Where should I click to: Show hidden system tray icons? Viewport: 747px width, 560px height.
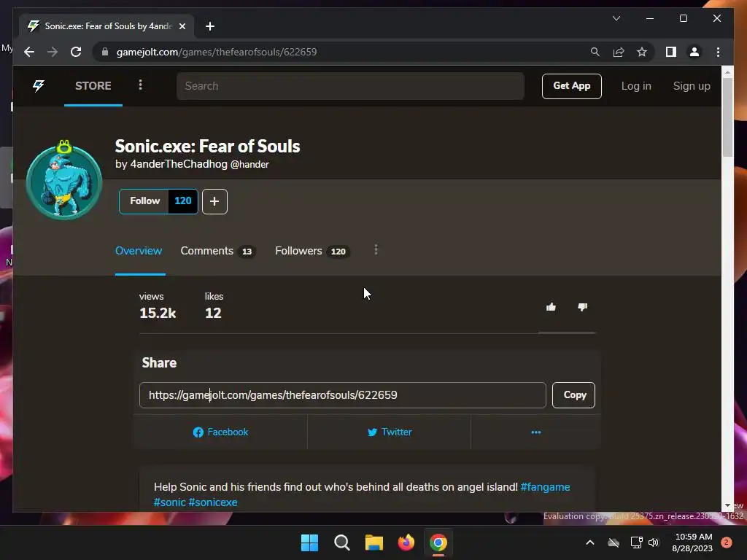coord(589,542)
